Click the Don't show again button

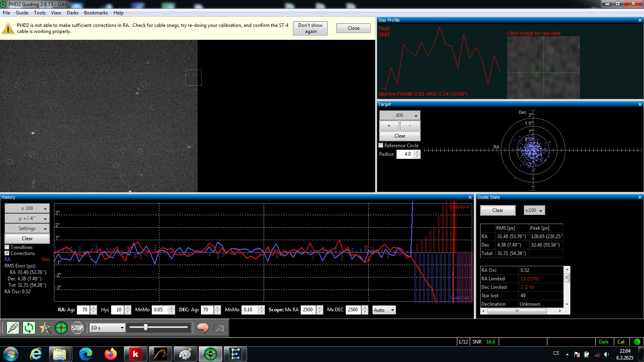310,28
